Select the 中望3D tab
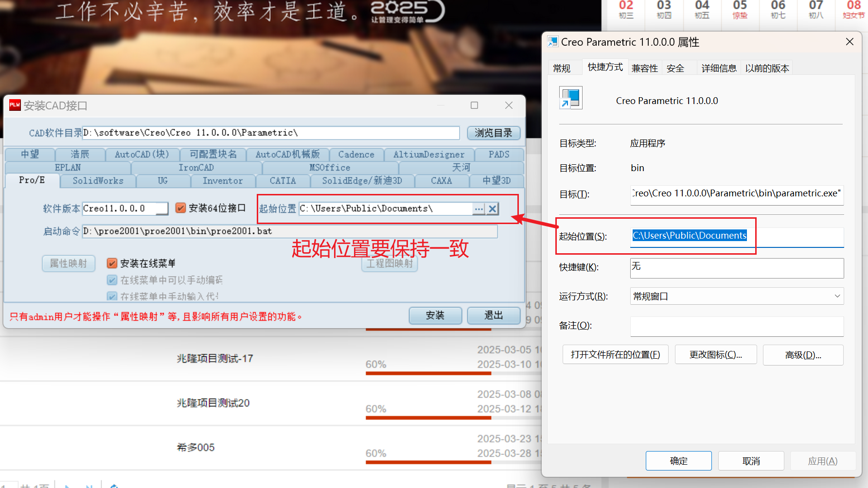The height and width of the screenshot is (488, 868). 496,181
